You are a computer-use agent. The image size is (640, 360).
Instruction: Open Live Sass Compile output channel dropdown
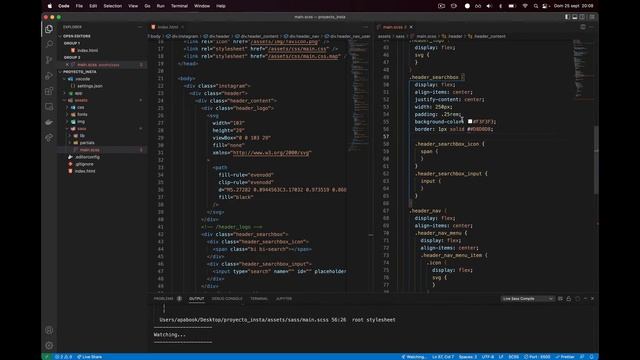point(527,299)
